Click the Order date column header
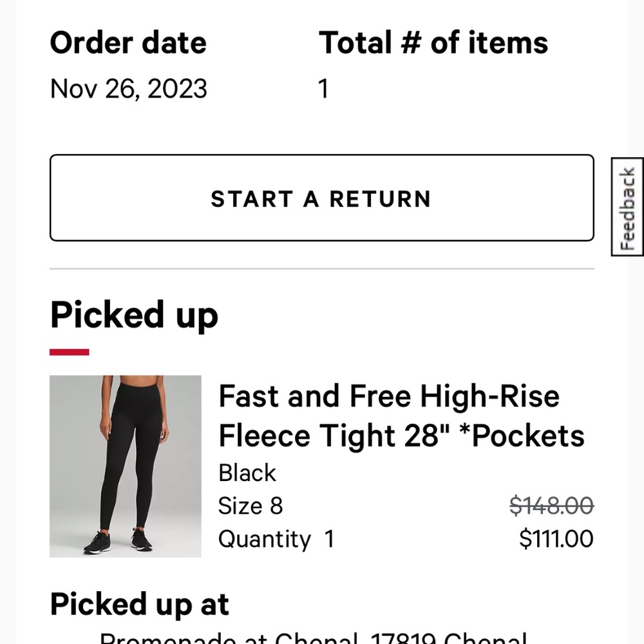This screenshot has width=644, height=644. [129, 42]
